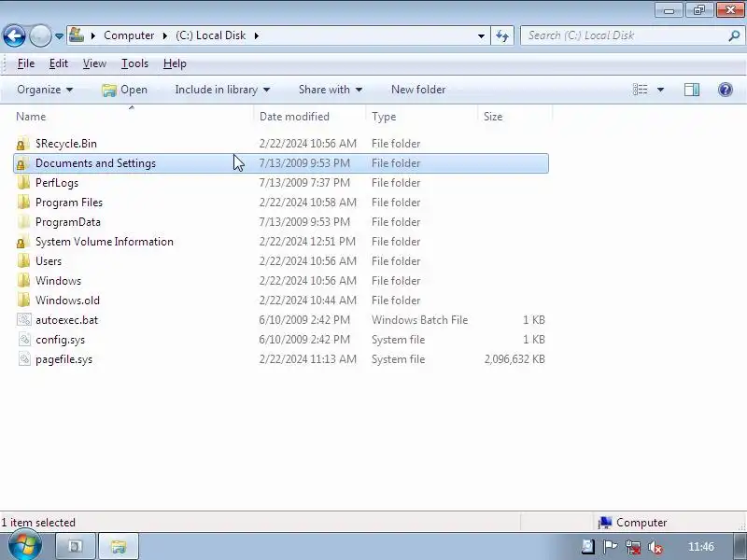Open the Help menu
This screenshot has width=747, height=560.
pos(175,63)
